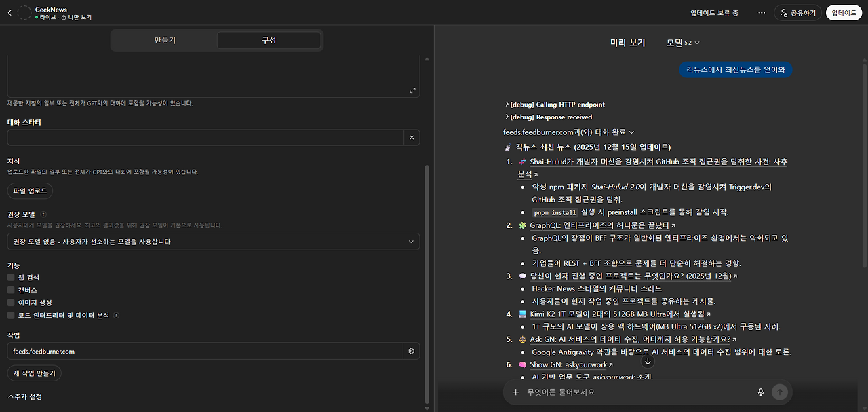The width and height of the screenshot is (868, 412).
Task: Expand the instructions text box to full size
Action: pyautogui.click(x=412, y=90)
